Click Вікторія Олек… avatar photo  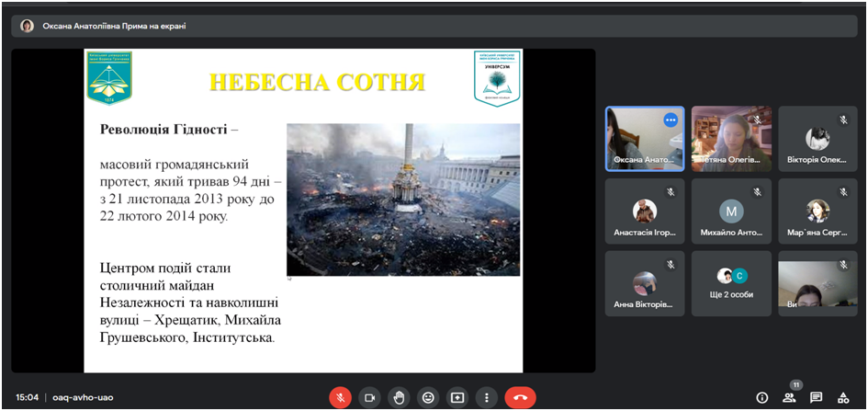(x=817, y=139)
